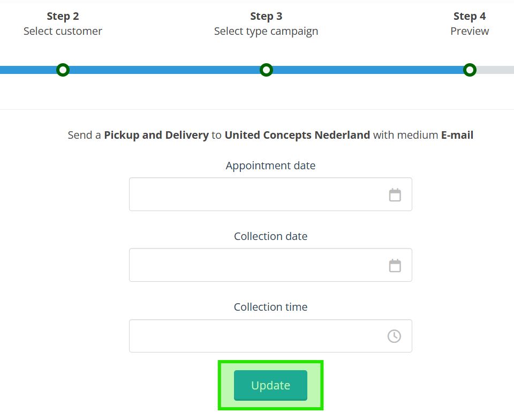Click the blue progress bar between steps 2 and 3

point(164,70)
